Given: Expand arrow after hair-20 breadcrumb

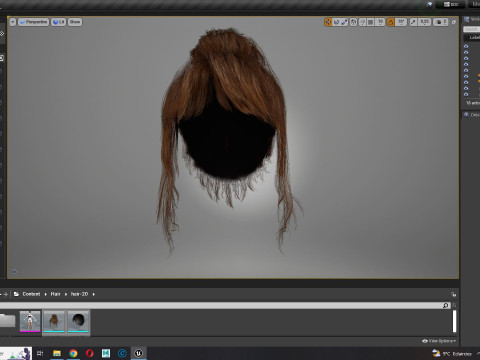Looking at the screenshot, I should point(94,294).
